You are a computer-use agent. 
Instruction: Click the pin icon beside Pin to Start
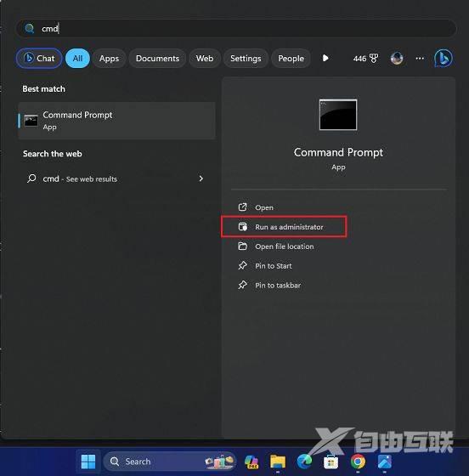point(242,265)
